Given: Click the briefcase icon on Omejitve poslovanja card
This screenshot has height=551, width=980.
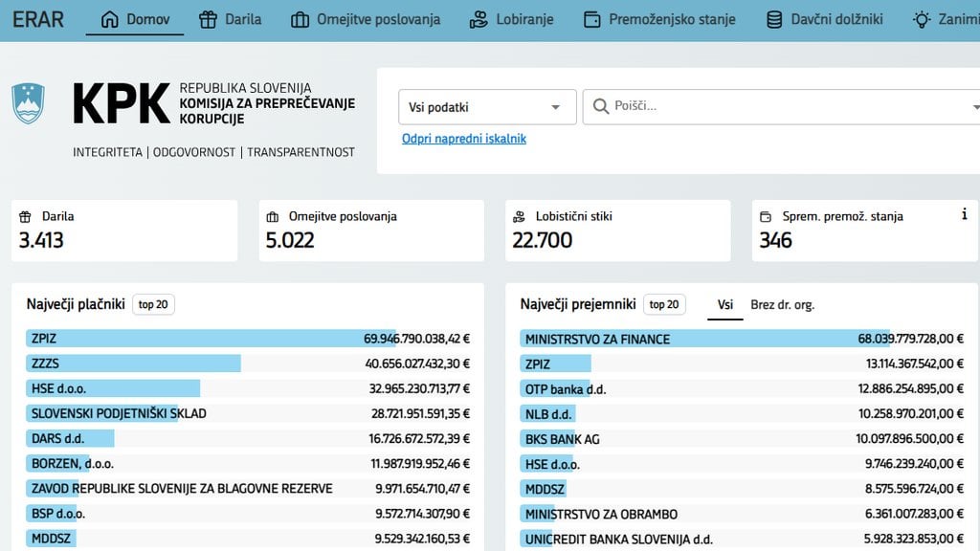Looking at the screenshot, I should (x=273, y=217).
